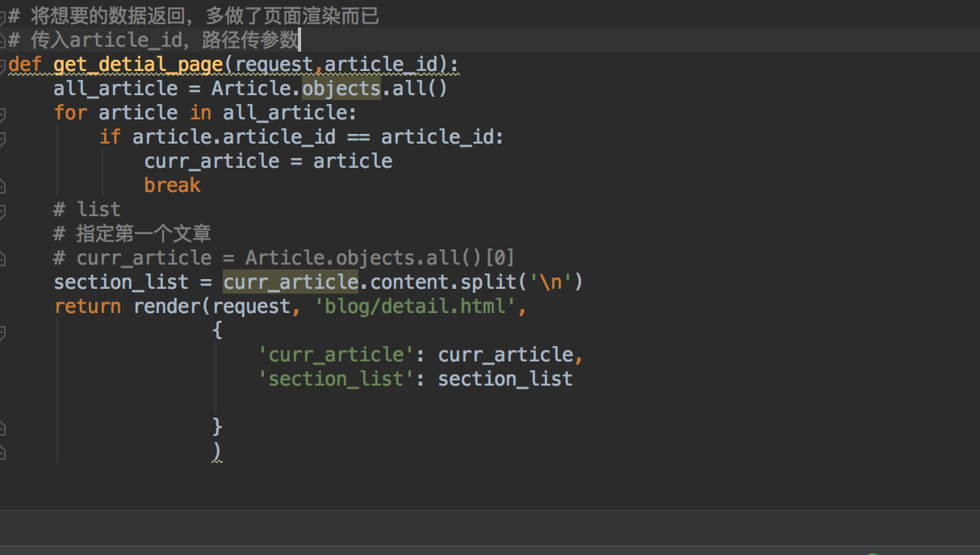980x555 pixels.
Task: Click 'section_list' variable on split assignment line
Action: click(121, 282)
